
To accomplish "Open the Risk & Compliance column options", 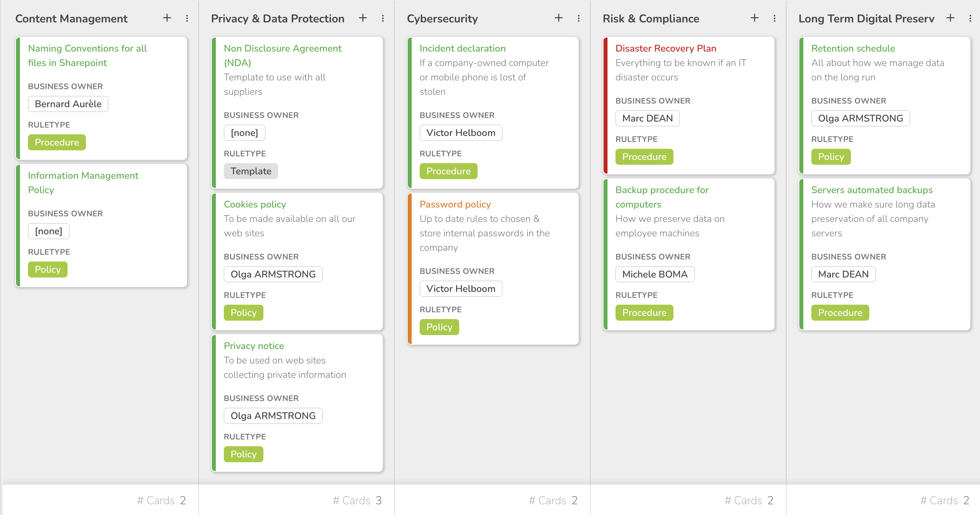I will click(774, 18).
